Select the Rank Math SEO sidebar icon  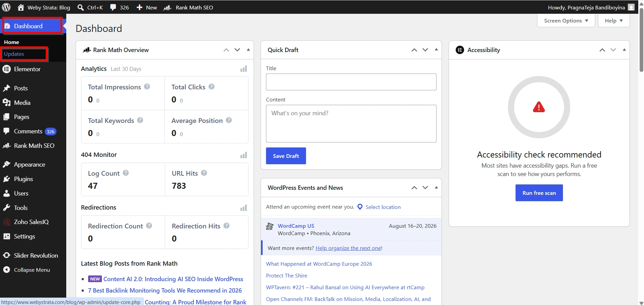(x=6, y=146)
